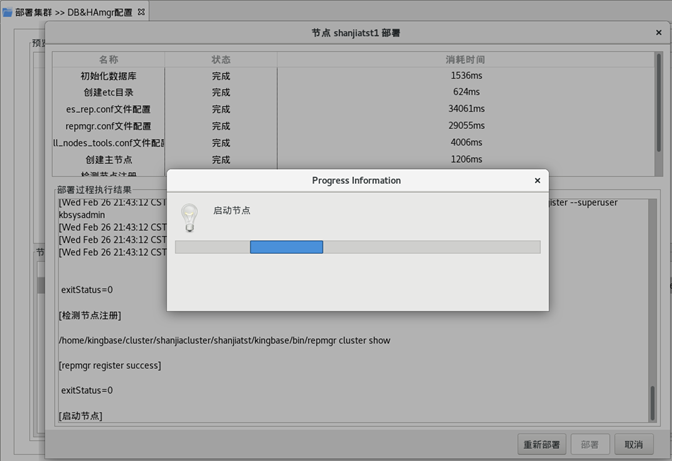The width and height of the screenshot is (673, 462).
Task: Select the repmgr.conf文件配置 row
Action: pyautogui.click(x=108, y=127)
